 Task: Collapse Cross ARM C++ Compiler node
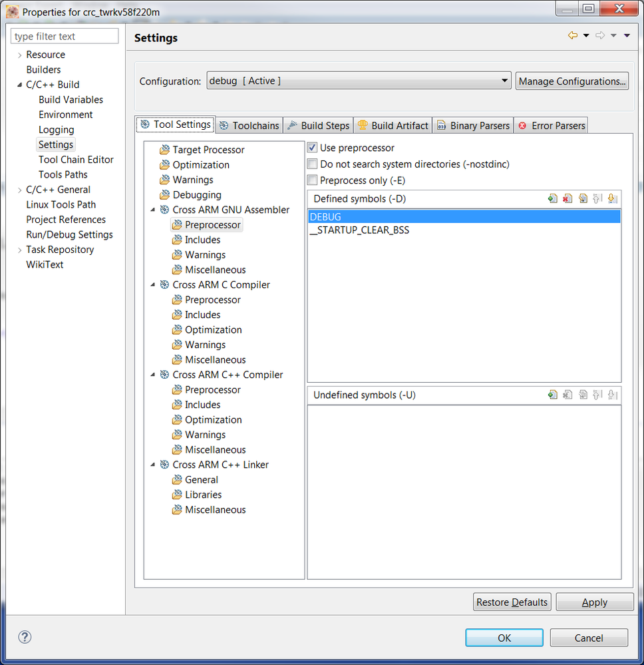click(x=153, y=375)
